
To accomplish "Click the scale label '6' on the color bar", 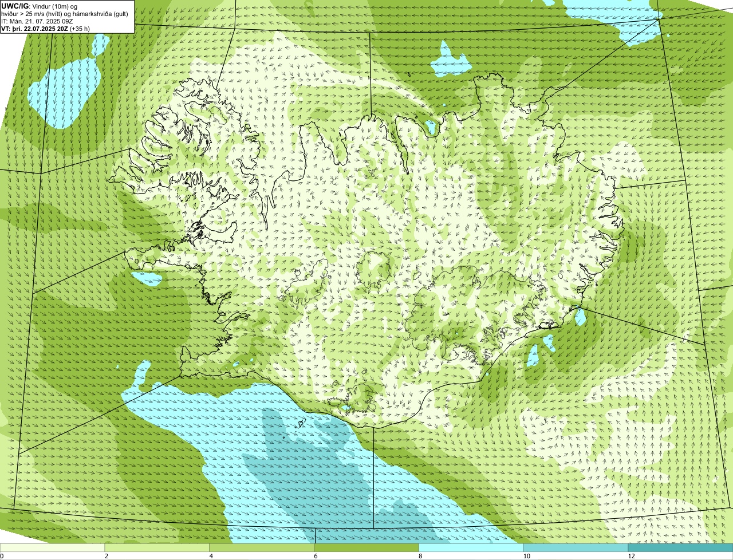I will 316,556.
